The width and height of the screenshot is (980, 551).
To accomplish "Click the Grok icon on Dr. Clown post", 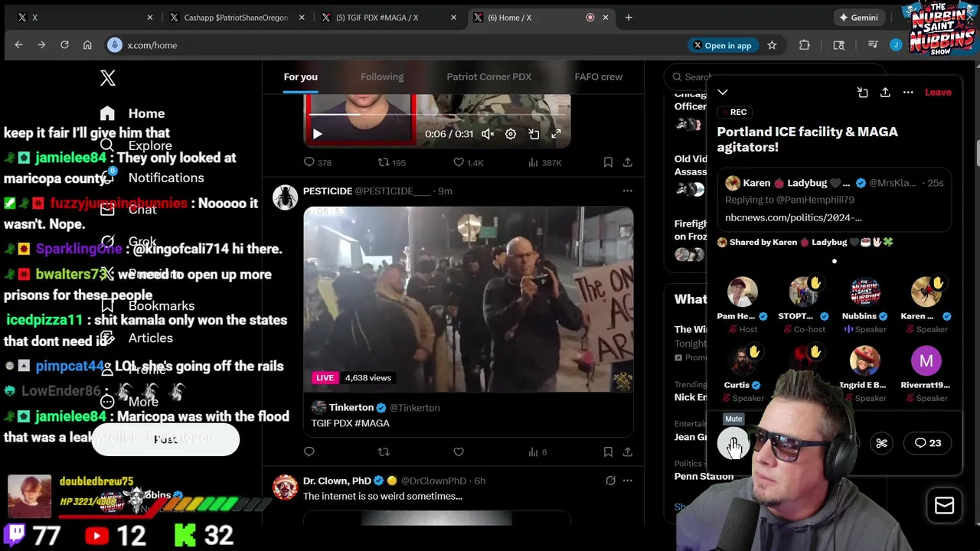I will pyautogui.click(x=610, y=481).
